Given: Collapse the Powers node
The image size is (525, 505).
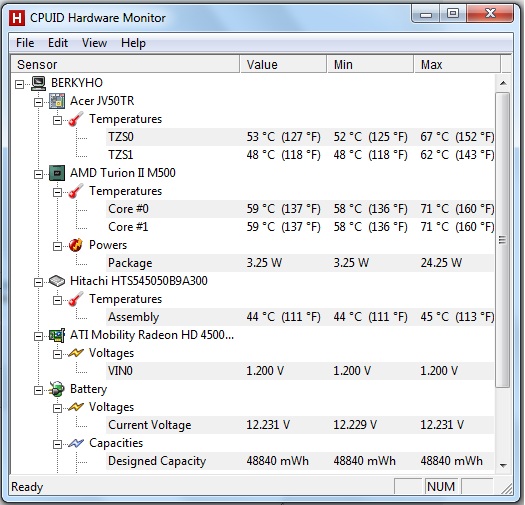Looking at the screenshot, I should click(57, 246).
